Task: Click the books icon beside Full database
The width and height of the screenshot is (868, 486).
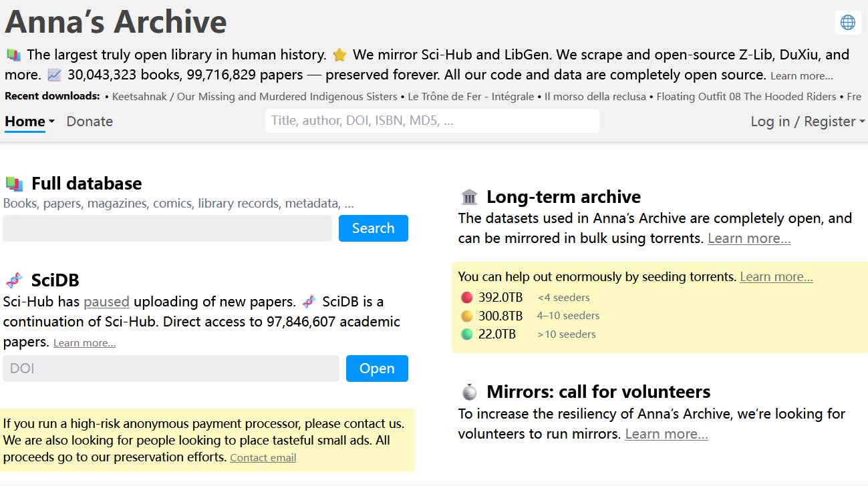Action: (14, 184)
